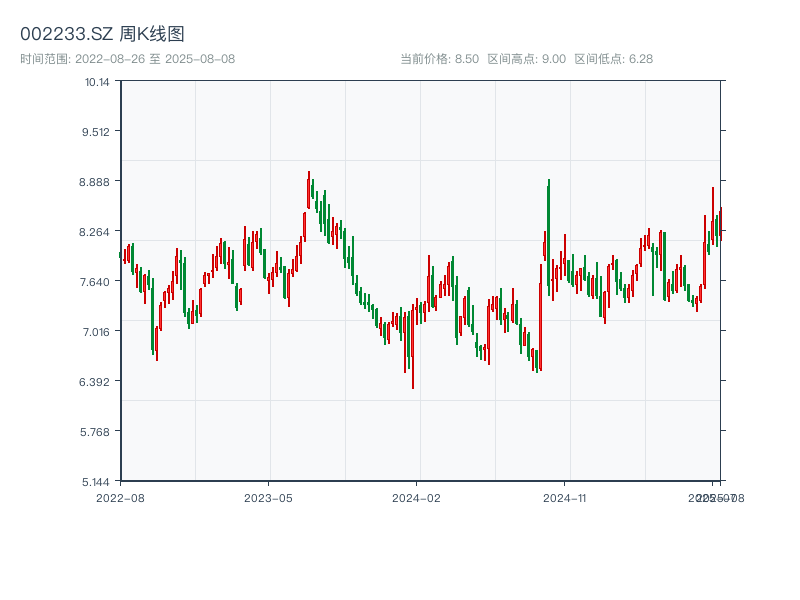The height and width of the screenshot is (600, 800).
Task: Select the 时间范围 date range text
Action: [x=127, y=59]
